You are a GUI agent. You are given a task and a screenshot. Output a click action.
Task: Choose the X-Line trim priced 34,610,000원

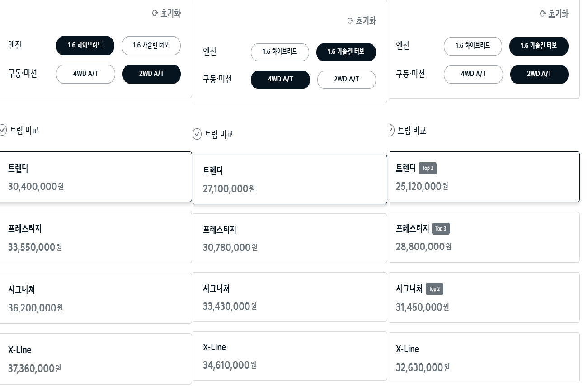290,356
